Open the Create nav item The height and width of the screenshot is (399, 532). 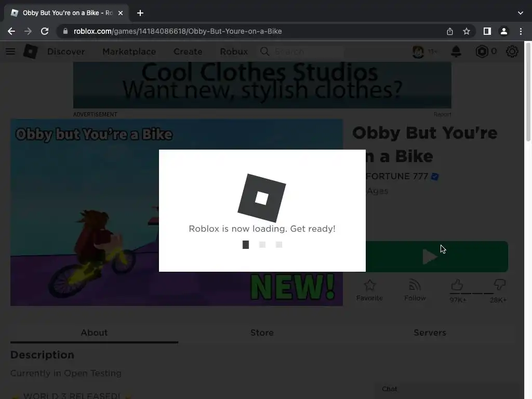tap(188, 51)
